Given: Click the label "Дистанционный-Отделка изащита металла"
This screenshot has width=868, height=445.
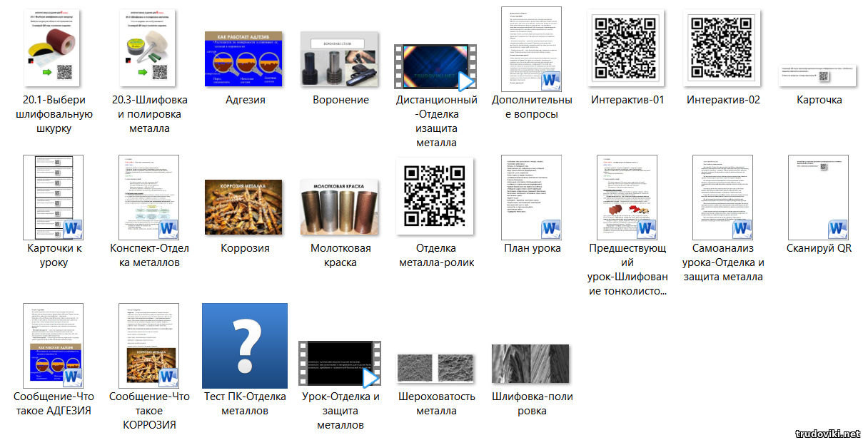Looking at the screenshot, I should (436, 121).
